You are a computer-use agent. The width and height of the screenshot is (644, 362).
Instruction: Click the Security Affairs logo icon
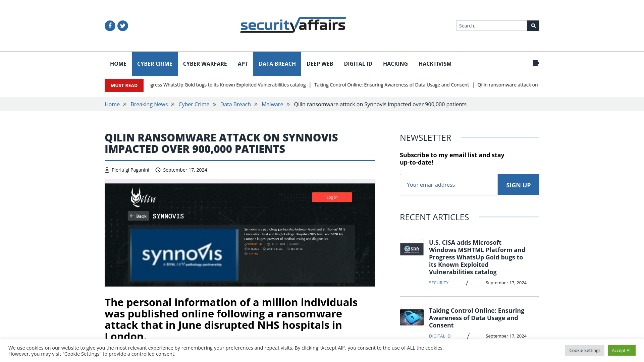[293, 24]
